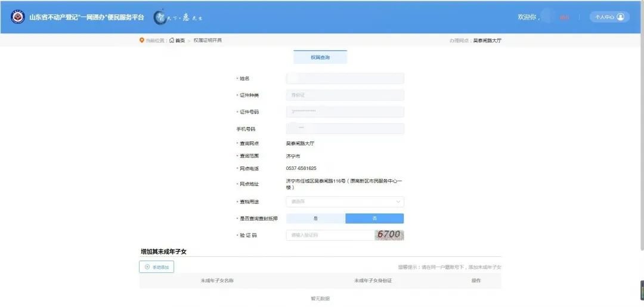Click 权属证明开具 breadcrumb item
The image size is (644, 307).
click(208, 41)
